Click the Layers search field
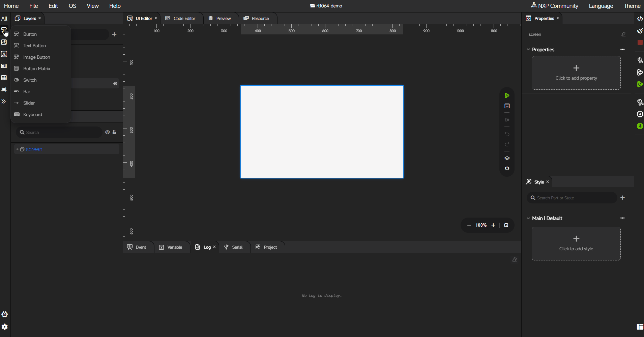The width and height of the screenshot is (644, 337). point(59,132)
